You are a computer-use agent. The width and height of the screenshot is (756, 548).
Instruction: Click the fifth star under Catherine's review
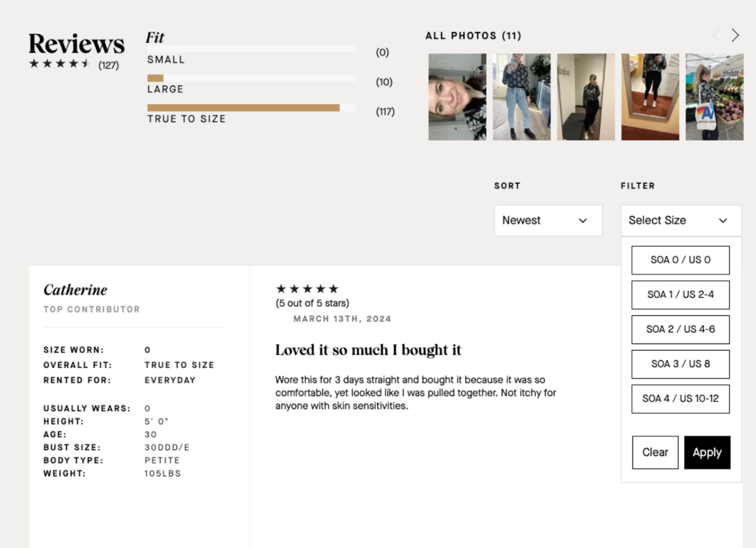click(x=335, y=288)
